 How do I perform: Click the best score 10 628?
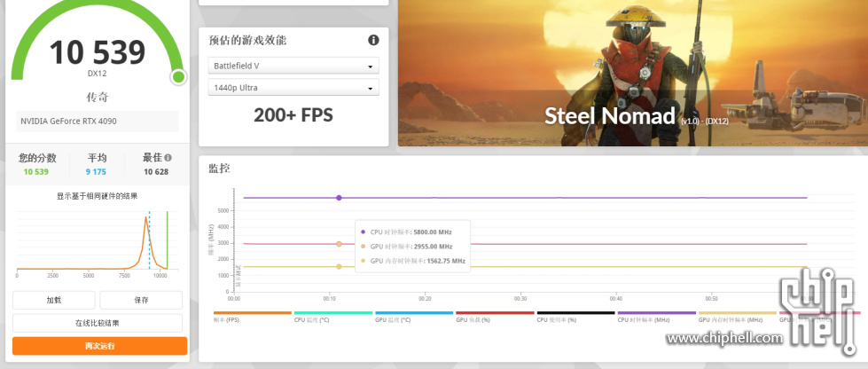(155, 172)
